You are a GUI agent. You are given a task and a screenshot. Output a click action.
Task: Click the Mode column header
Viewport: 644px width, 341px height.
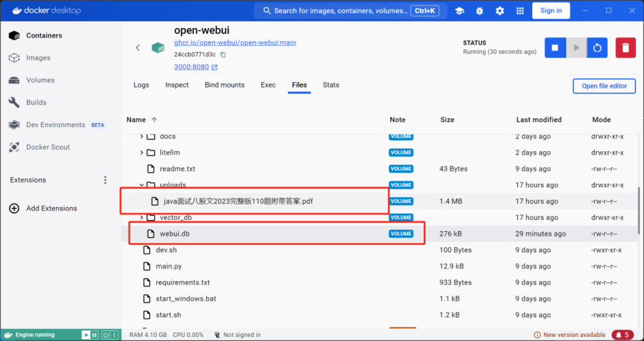[601, 120]
